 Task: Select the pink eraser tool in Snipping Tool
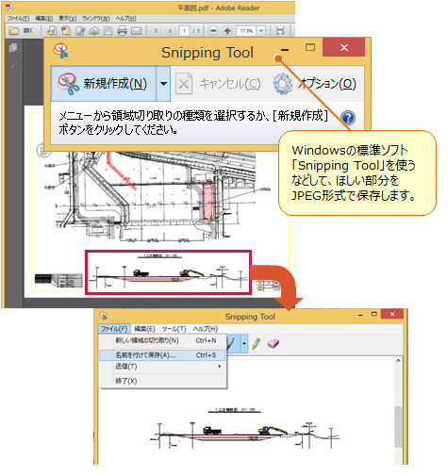point(274,343)
